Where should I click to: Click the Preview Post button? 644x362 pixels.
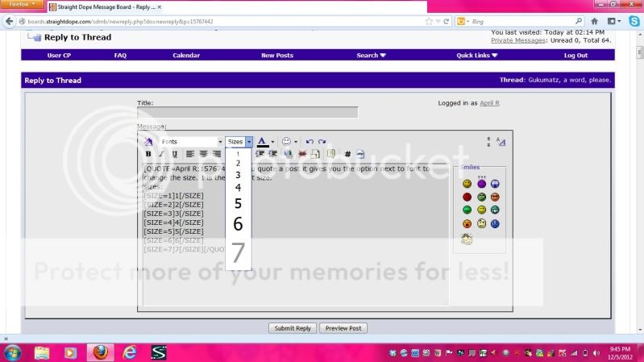(x=343, y=328)
